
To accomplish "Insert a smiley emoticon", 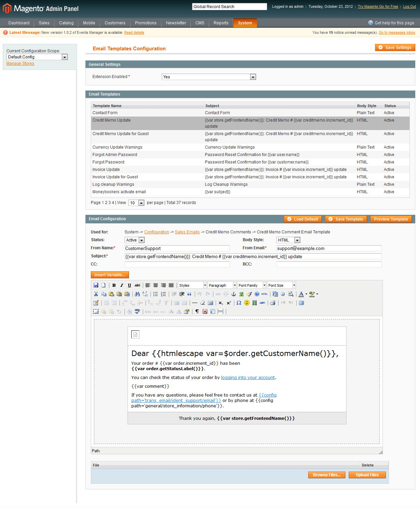I will (247, 303).
